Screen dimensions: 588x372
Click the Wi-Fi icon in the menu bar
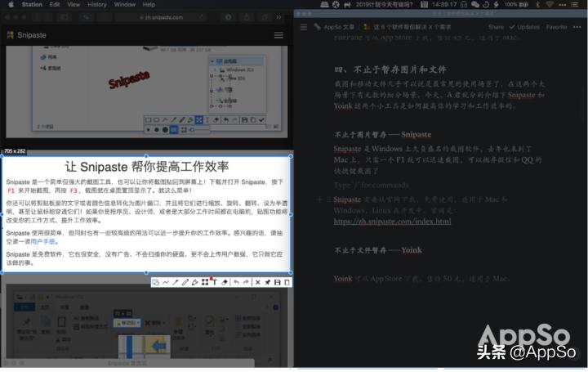(550, 5)
